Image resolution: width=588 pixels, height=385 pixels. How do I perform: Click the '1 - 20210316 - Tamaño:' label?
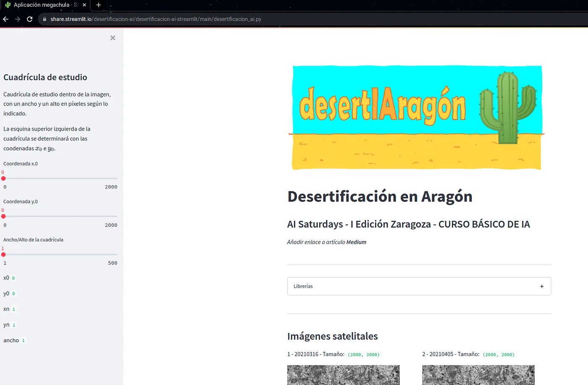(x=316, y=354)
